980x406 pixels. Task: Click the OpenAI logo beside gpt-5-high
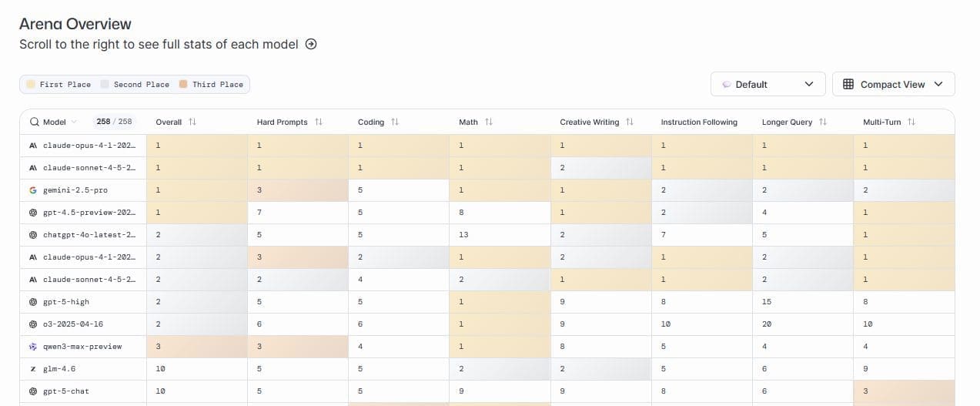click(x=33, y=301)
